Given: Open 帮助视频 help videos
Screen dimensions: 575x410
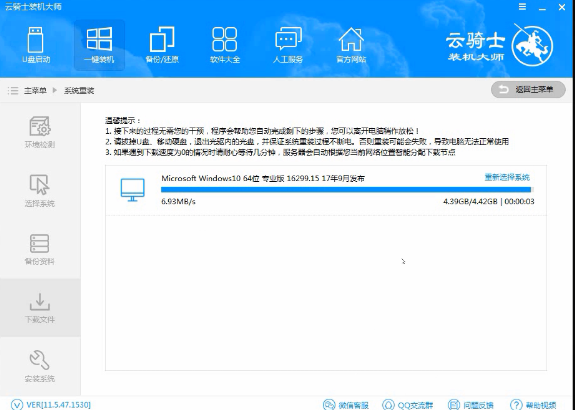Looking at the screenshot, I should 533,405.
